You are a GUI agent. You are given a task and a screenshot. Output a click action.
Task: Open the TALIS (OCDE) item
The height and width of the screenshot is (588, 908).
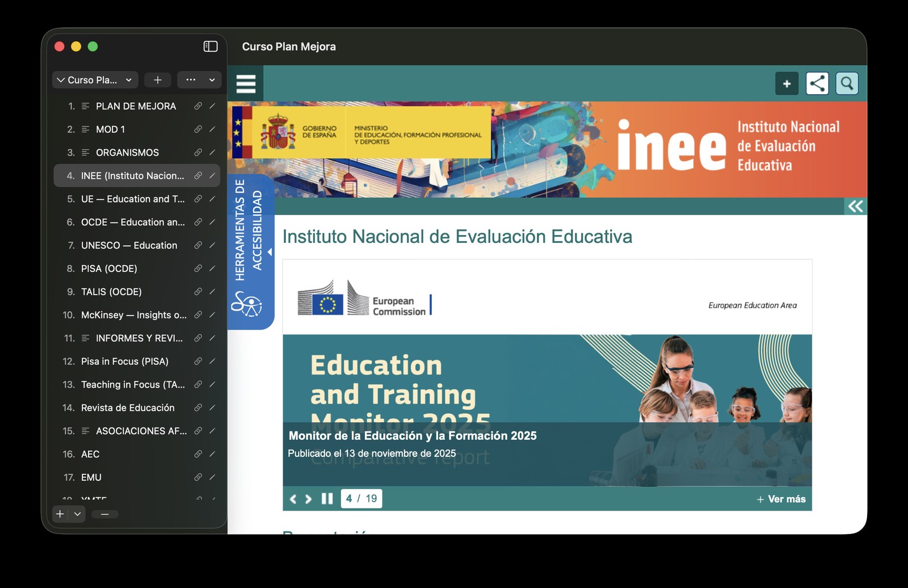pyautogui.click(x=136, y=292)
